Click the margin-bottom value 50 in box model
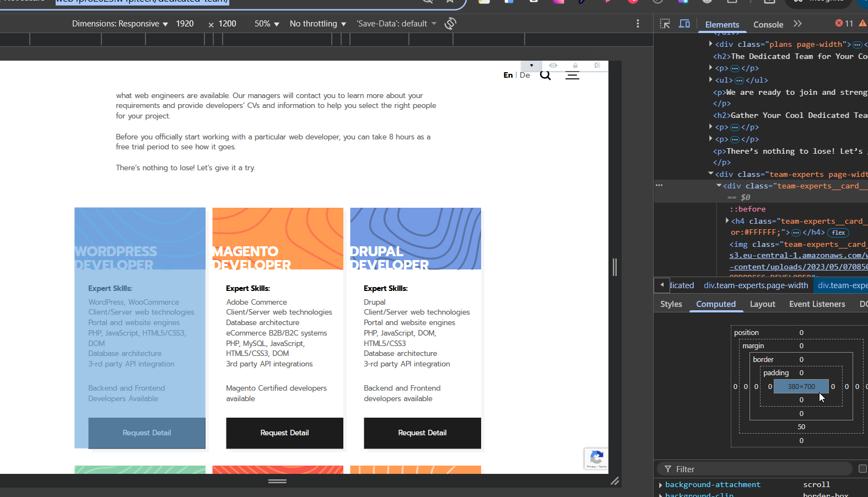This screenshot has width=868, height=497. 801,427
